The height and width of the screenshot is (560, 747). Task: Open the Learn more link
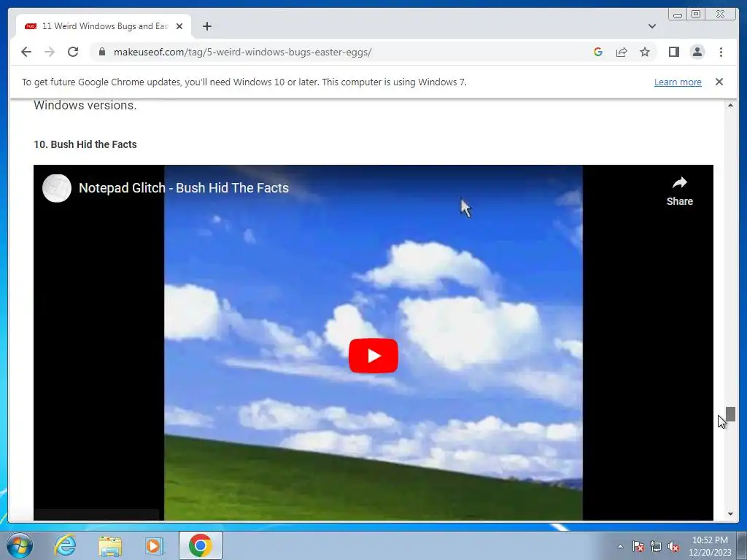tap(678, 82)
